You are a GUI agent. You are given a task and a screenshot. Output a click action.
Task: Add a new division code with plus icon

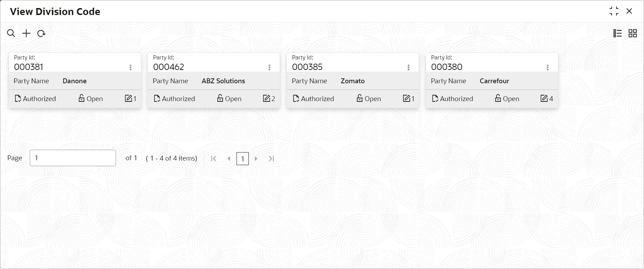26,33
